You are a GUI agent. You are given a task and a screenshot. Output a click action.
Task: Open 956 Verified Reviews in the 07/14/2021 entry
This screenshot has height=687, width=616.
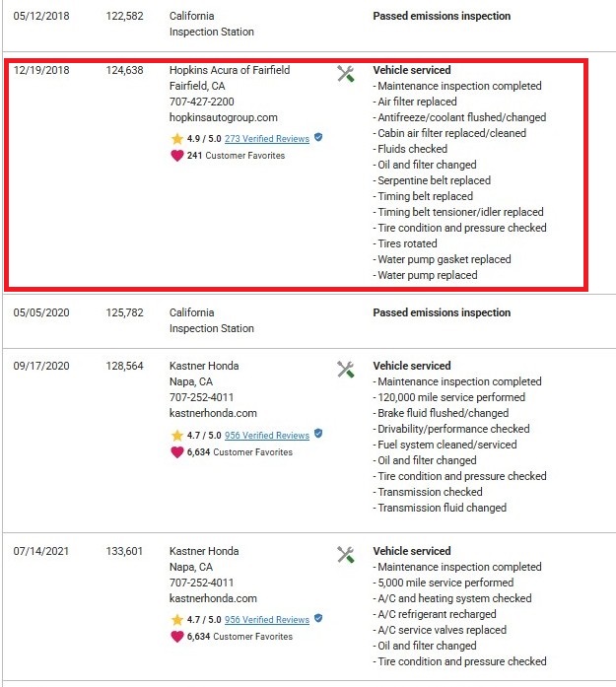(267, 620)
